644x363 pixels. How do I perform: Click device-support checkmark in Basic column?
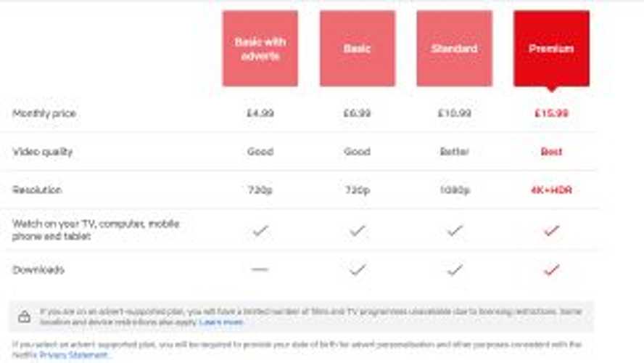[357, 230]
